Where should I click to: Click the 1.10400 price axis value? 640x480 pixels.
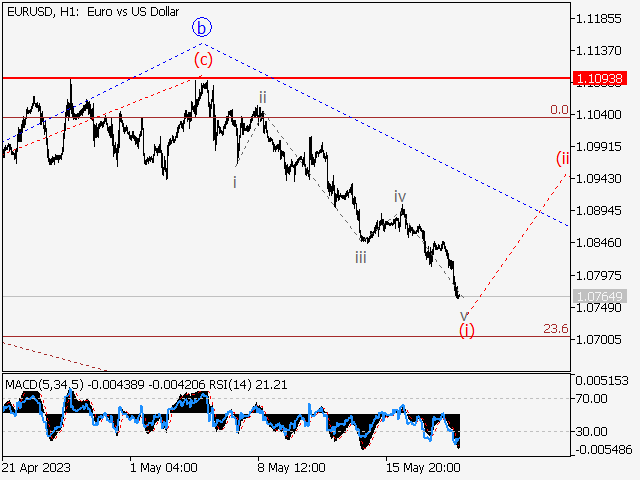598,115
